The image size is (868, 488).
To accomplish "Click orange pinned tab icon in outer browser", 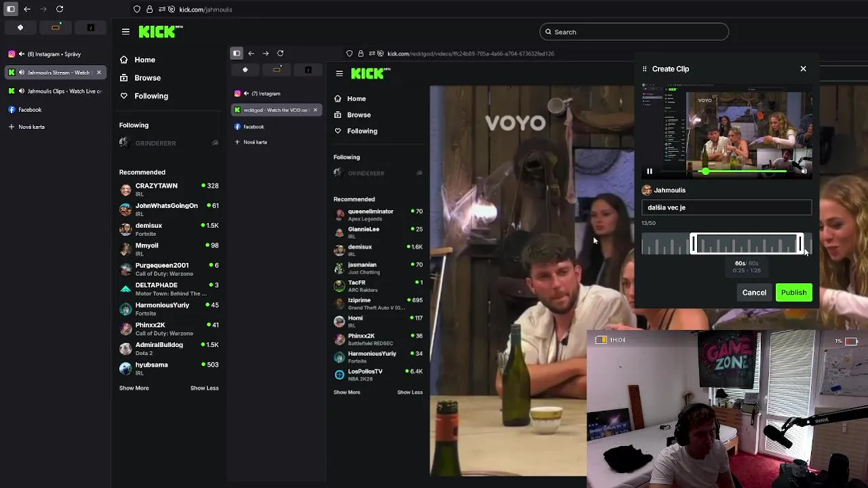I will 56,28.
